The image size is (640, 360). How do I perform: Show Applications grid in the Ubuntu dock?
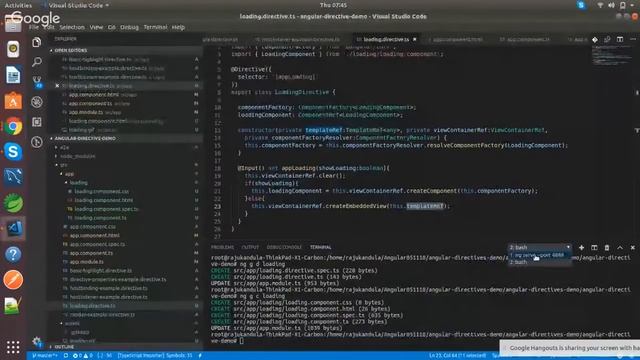pyautogui.click(x=13, y=347)
